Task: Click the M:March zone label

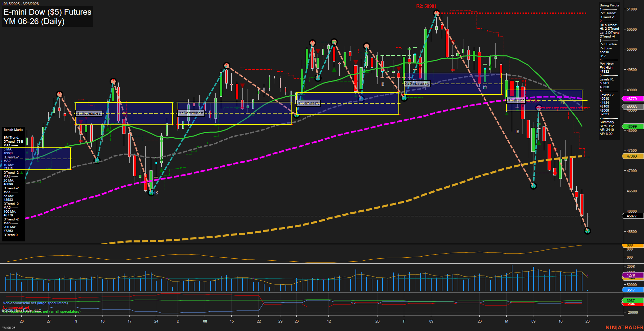Action: pyautogui.click(x=516, y=100)
